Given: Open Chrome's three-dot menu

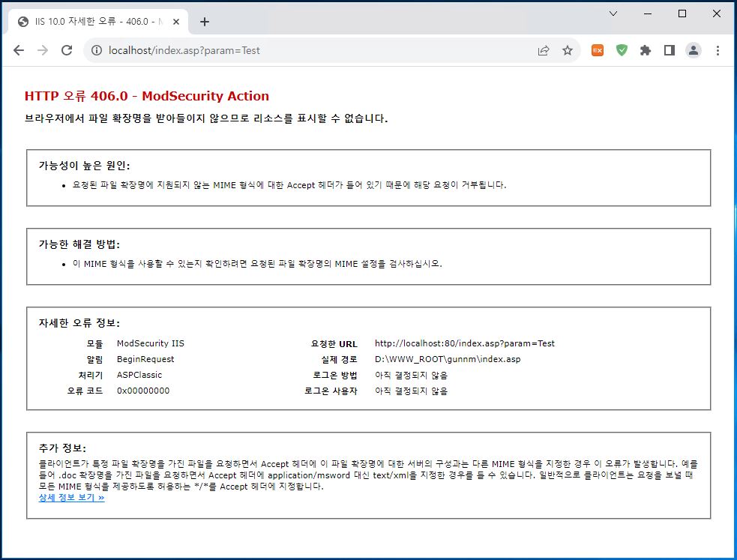Looking at the screenshot, I should point(718,50).
